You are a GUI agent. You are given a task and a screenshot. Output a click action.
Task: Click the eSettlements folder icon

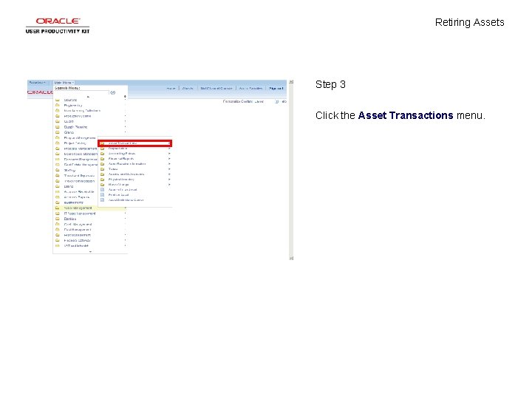coord(58,202)
